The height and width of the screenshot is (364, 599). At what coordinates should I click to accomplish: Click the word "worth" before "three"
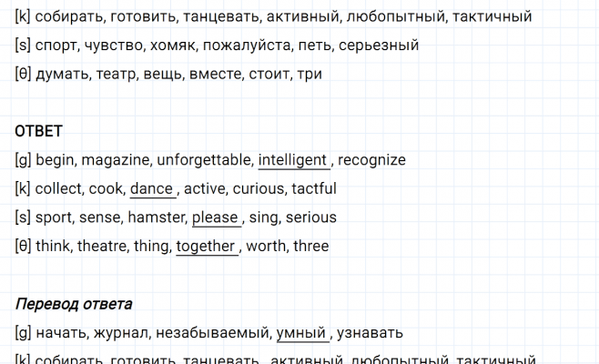[x=266, y=247]
